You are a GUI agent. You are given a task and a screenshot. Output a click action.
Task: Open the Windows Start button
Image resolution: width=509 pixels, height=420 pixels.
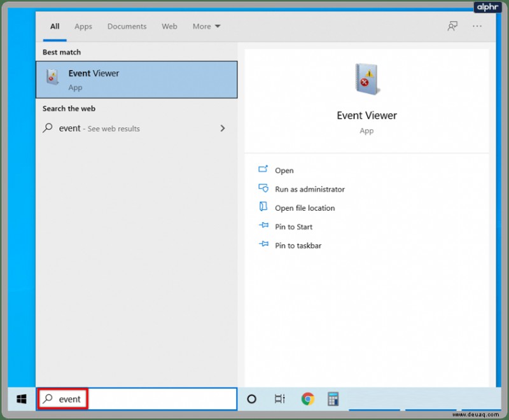[x=22, y=399]
